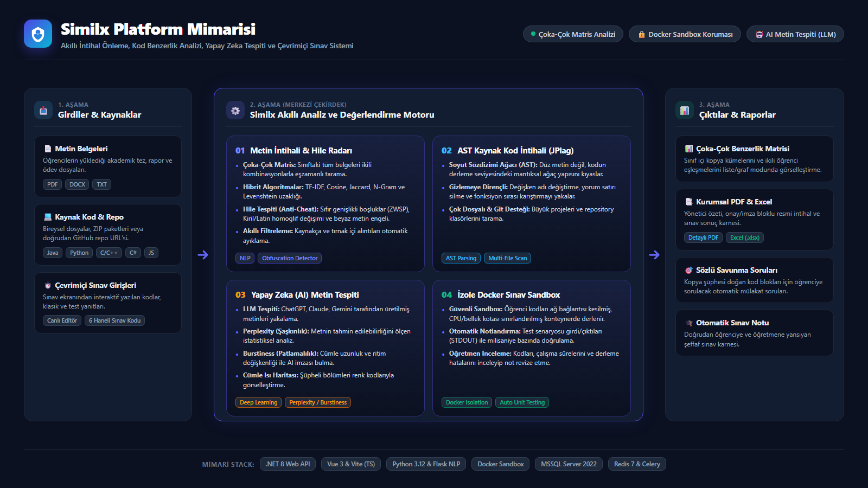868x488 pixels.
Task: Click the icon next to Çevrimiçi Sınav Girişleri
Action: (x=48, y=285)
